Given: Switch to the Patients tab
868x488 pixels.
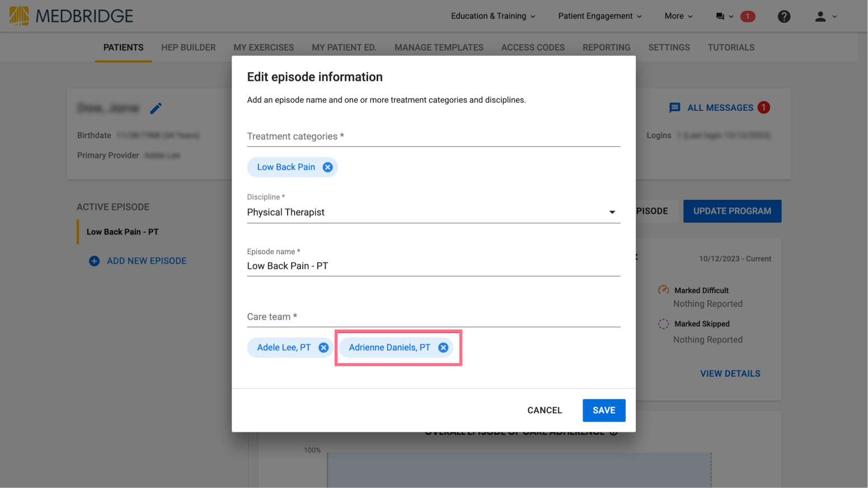Looking at the screenshot, I should (124, 48).
